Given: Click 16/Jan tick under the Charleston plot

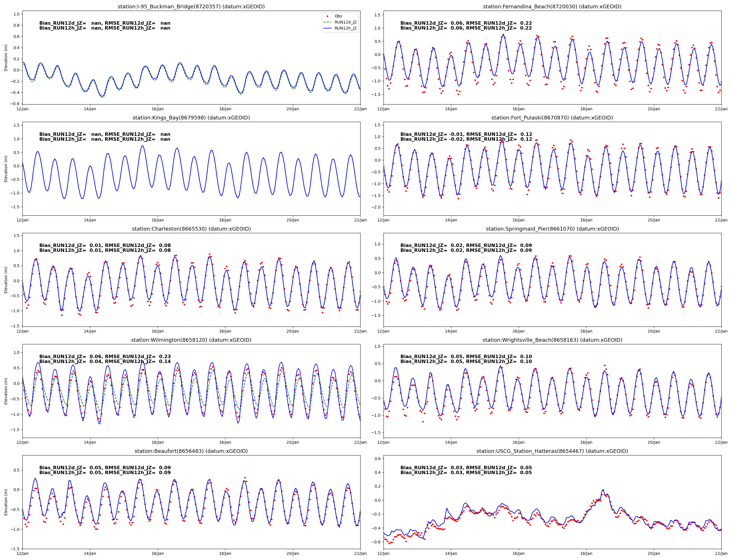Looking at the screenshot, I should [x=158, y=331].
